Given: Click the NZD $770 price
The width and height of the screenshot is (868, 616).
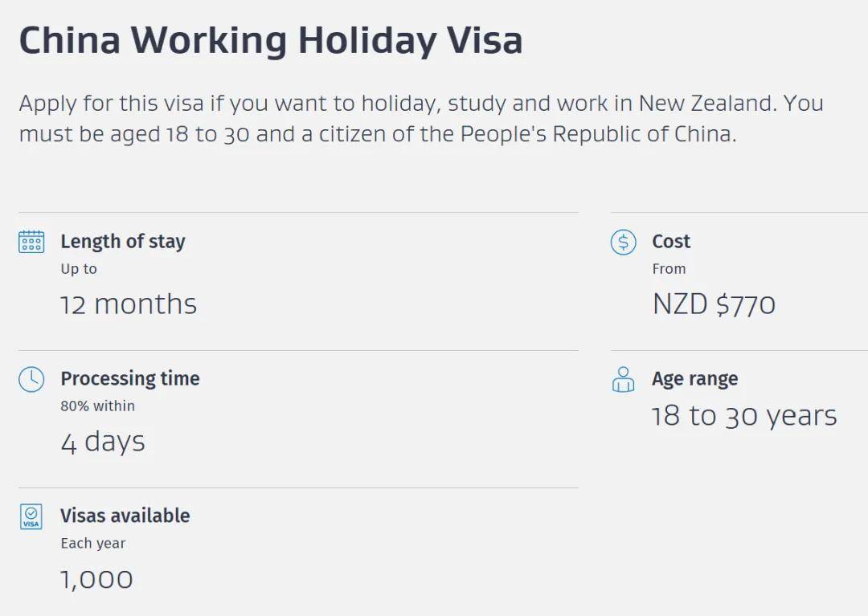Looking at the screenshot, I should (714, 304).
